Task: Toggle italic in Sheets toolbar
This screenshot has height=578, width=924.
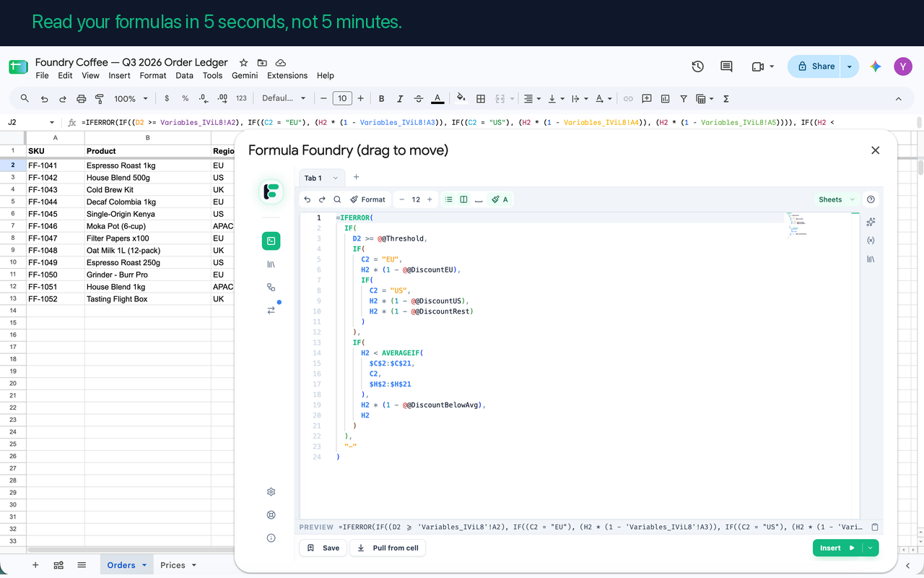Action: pos(400,98)
